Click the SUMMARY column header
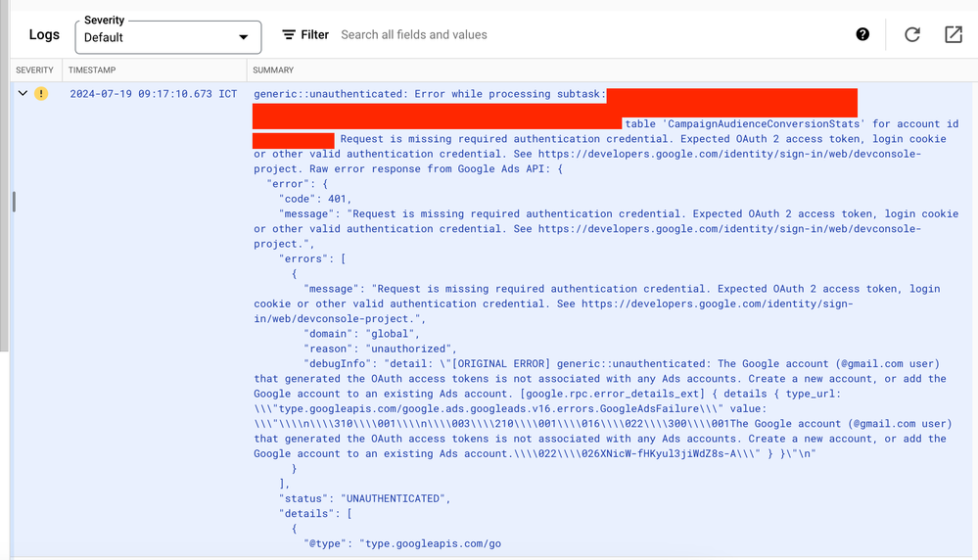The width and height of the screenshot is (978, 560). [273, 70]
